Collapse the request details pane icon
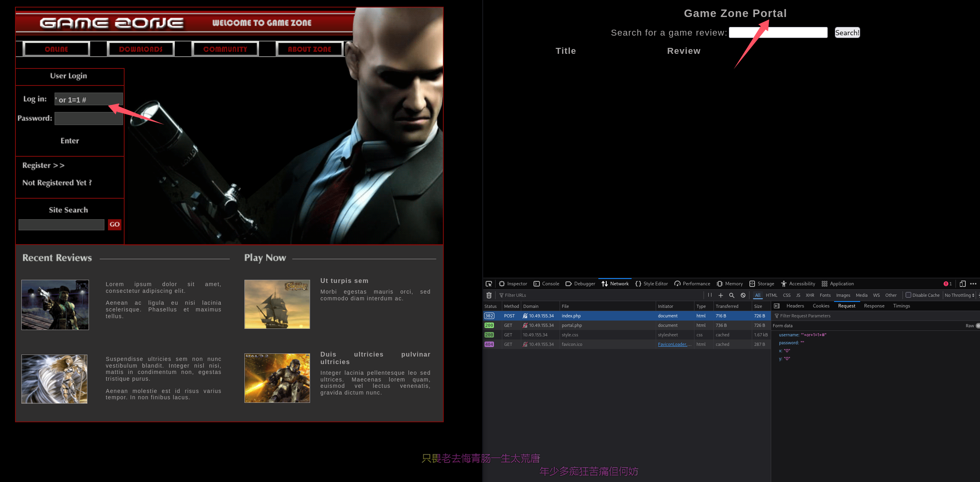This screenshot has width=980, height=482. (777, 306)
